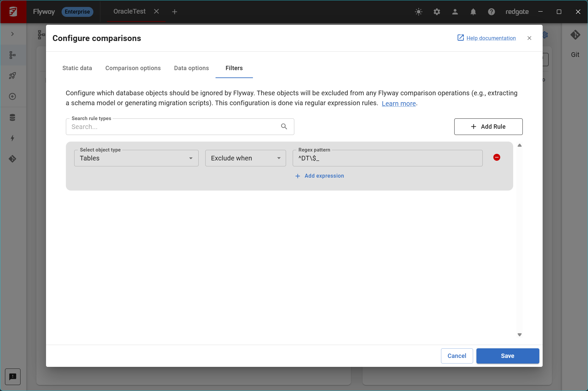Toggle the light/dark theme icon
The width and height of the screenshot is (588, 391).
pyautogui.click(x=418, y=12)
